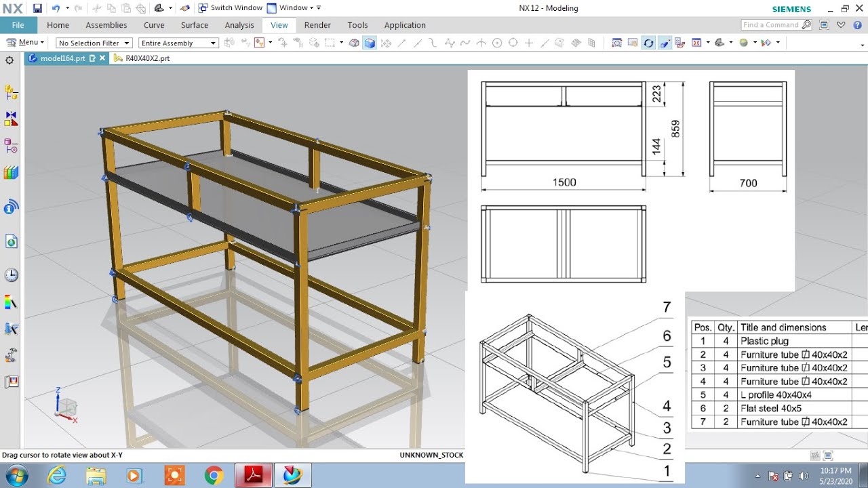Toggle the Rotate view mode icon
This screenshot has width=868, height=488.
pos(648,43)
